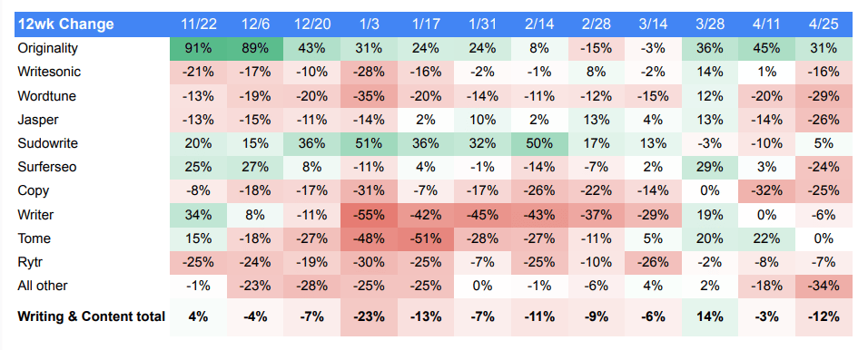
Task: Select the 1/3 column header
Action: [370, 24]
